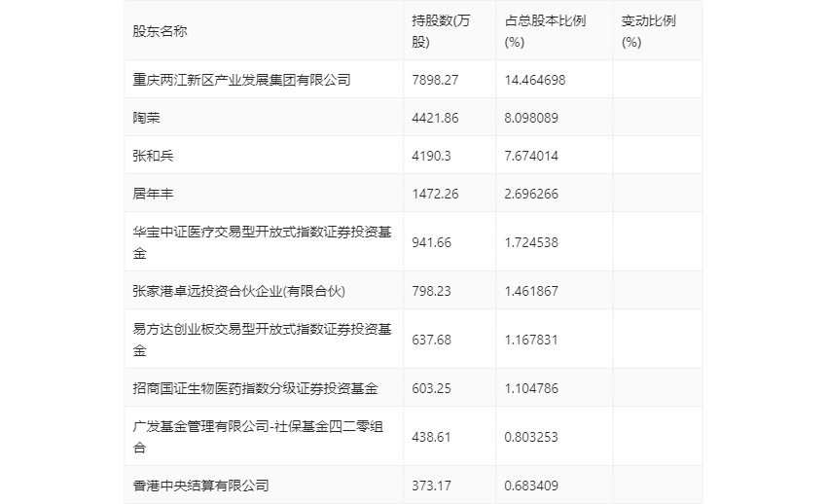Click the percentage 1.724538

pyautogui.click(x=531, y=242)
